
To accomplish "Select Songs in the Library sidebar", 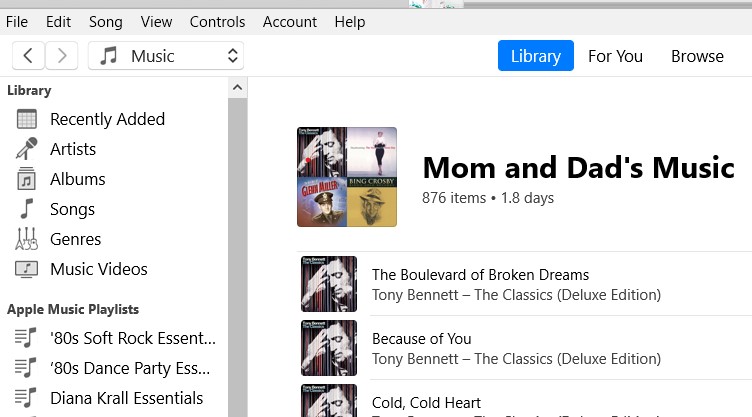I will [72, 209].
